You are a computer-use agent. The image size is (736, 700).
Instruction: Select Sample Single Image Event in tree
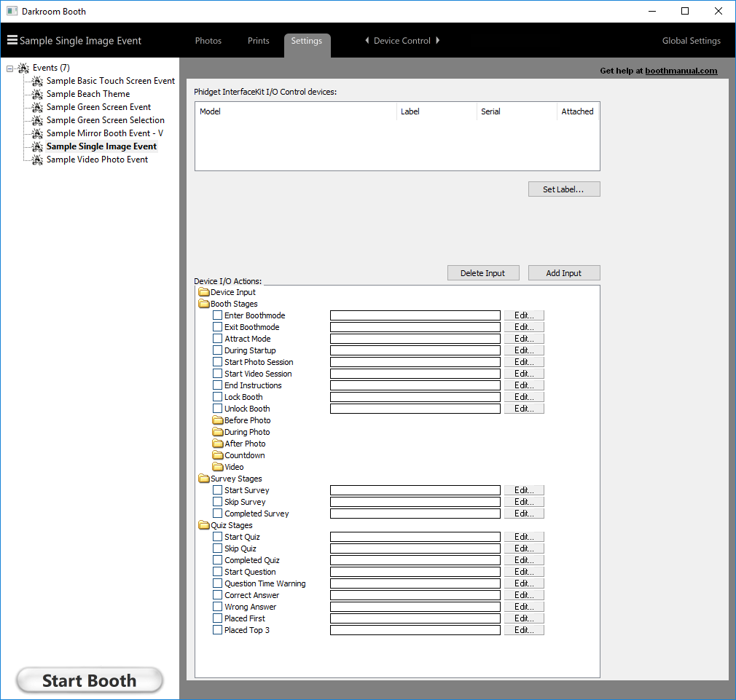[x=101, y=147]
